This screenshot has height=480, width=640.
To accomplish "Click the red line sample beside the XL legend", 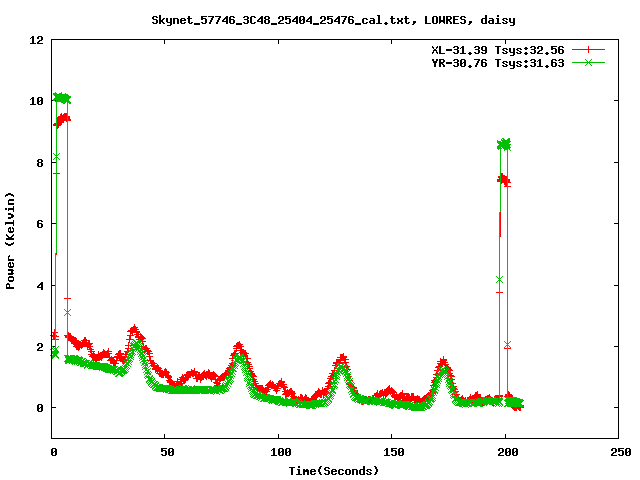I will [588, 50].
